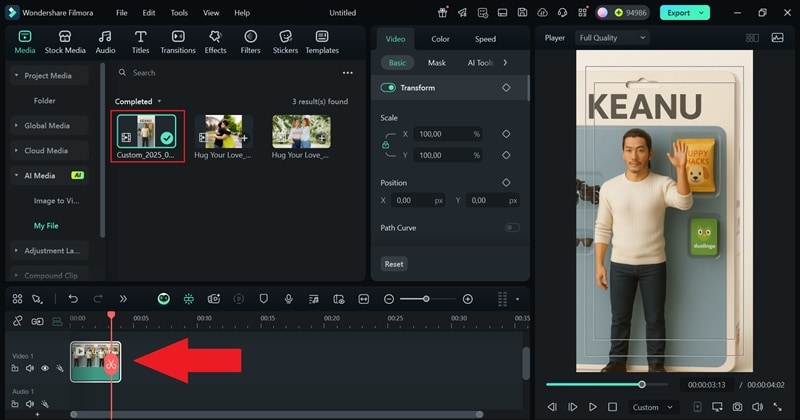The height and width of the screenshot is (420, 800).
Task: Open My File under AI Media
Action: [46, 226]
